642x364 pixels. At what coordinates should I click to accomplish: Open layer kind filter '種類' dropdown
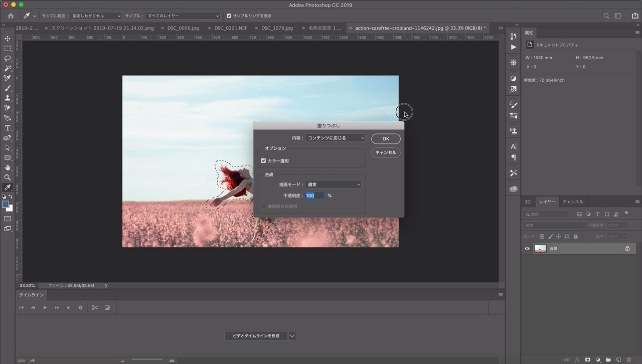547,214
